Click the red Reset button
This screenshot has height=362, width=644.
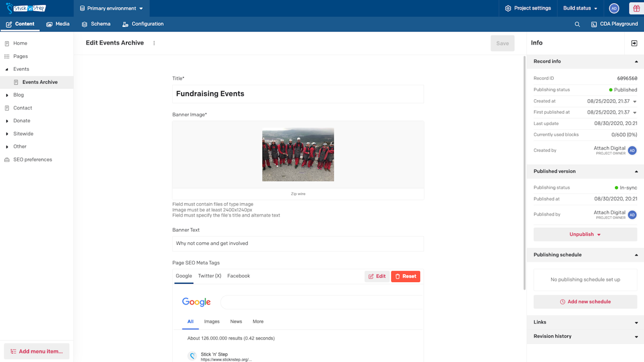click(406, 276)
